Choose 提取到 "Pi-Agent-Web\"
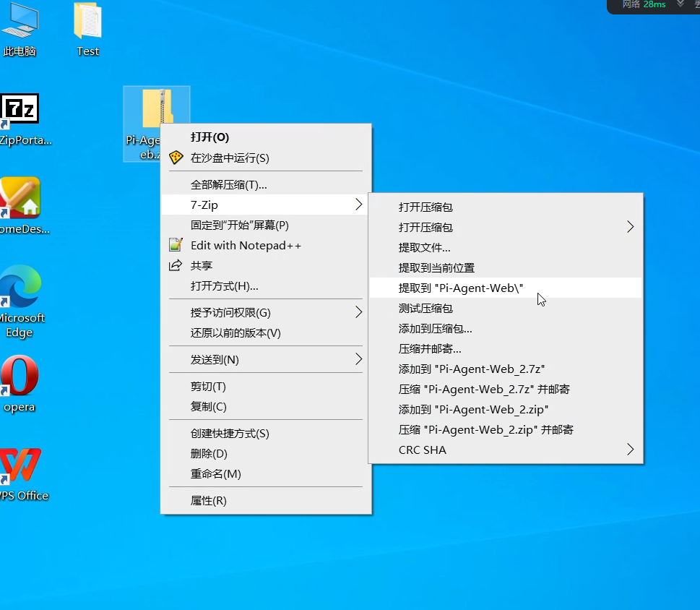The image size is (700, 610). point(506,288)
